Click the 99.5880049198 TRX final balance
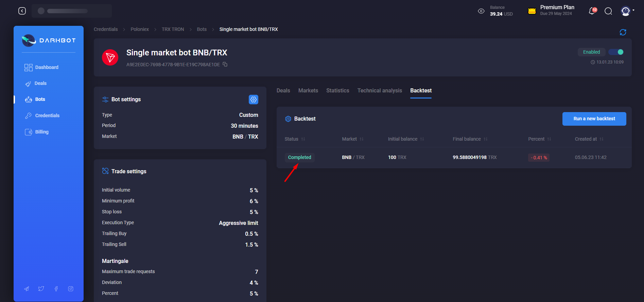Viewport: 644px width, 302px height. click(475, 157)
